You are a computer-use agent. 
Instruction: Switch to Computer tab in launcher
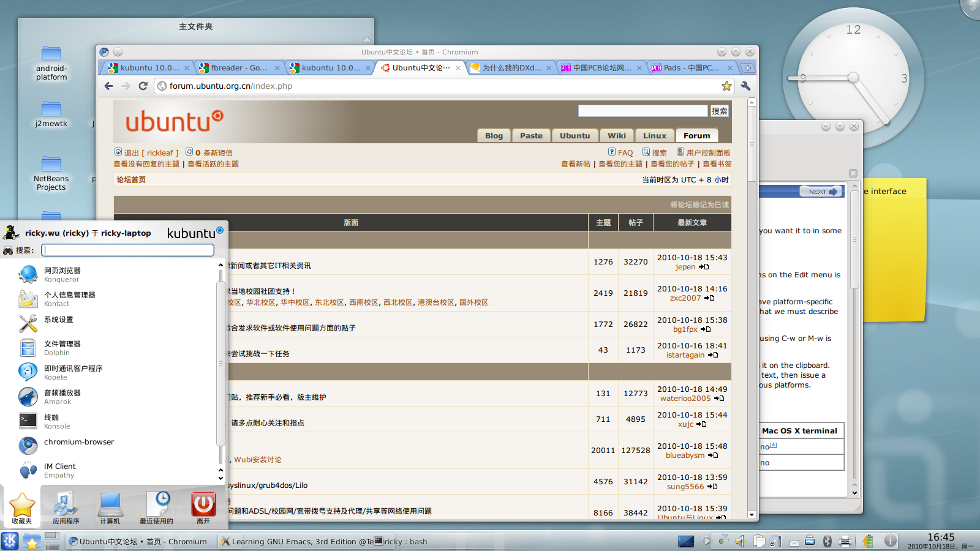(110, 508)
